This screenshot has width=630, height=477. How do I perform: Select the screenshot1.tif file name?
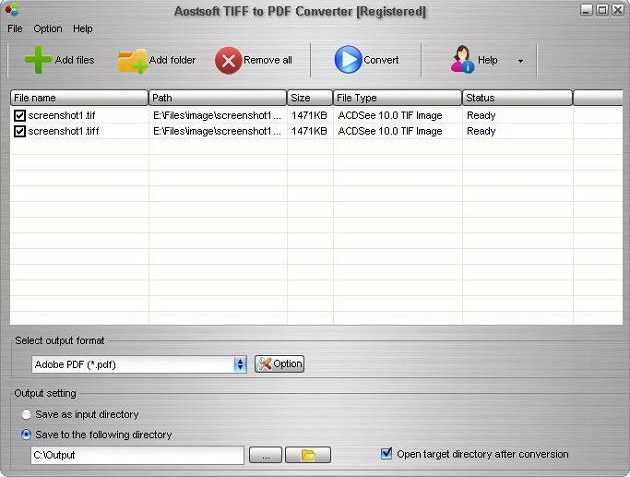point(61,116)
